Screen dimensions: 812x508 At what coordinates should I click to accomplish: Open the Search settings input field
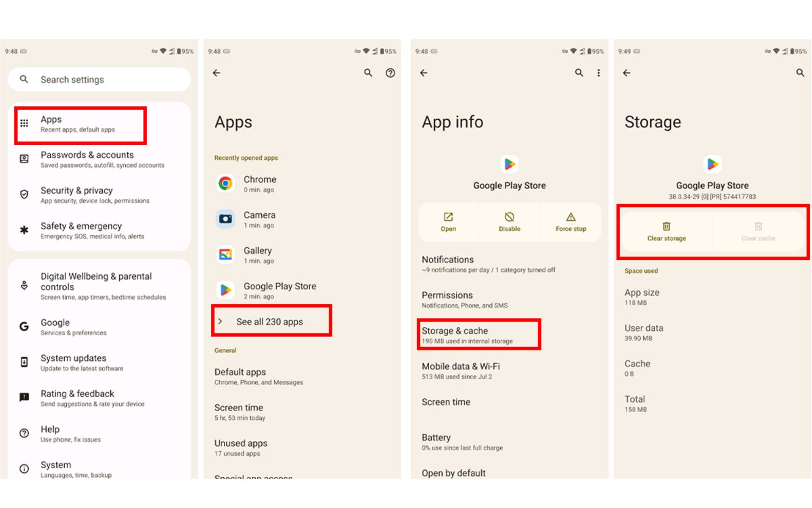pos(99,78)
